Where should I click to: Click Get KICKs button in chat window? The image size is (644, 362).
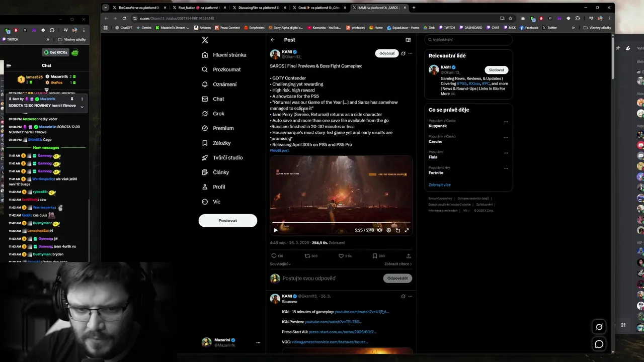point(55,52)
